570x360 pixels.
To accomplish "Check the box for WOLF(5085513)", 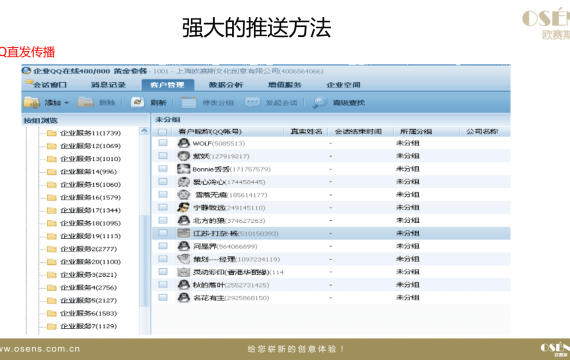I will [163, 143].
